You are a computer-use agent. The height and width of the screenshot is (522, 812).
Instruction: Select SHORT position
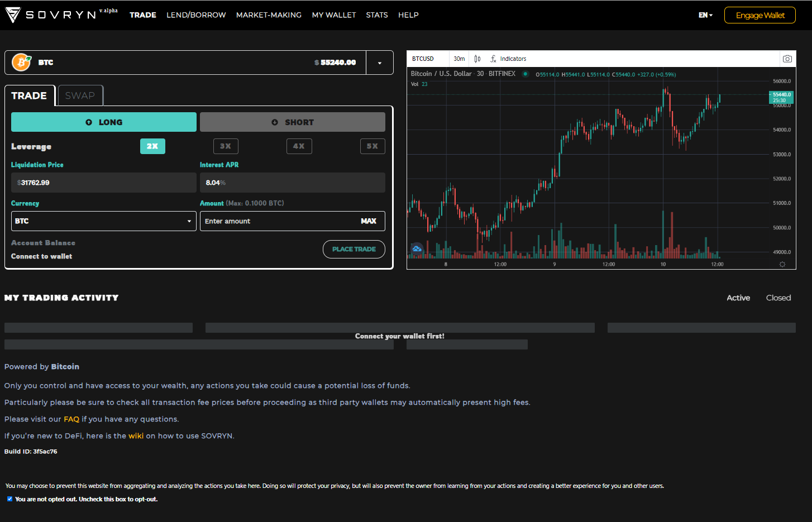point(293,122)
